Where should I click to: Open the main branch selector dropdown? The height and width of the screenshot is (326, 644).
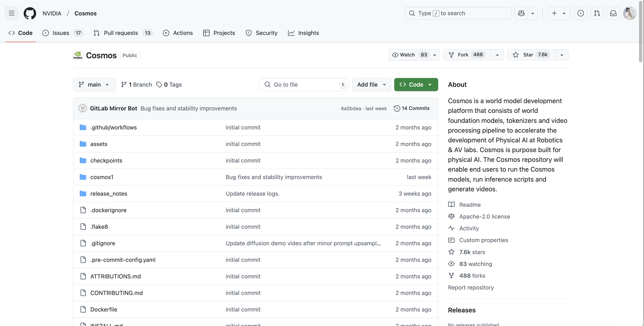(94, 84)
